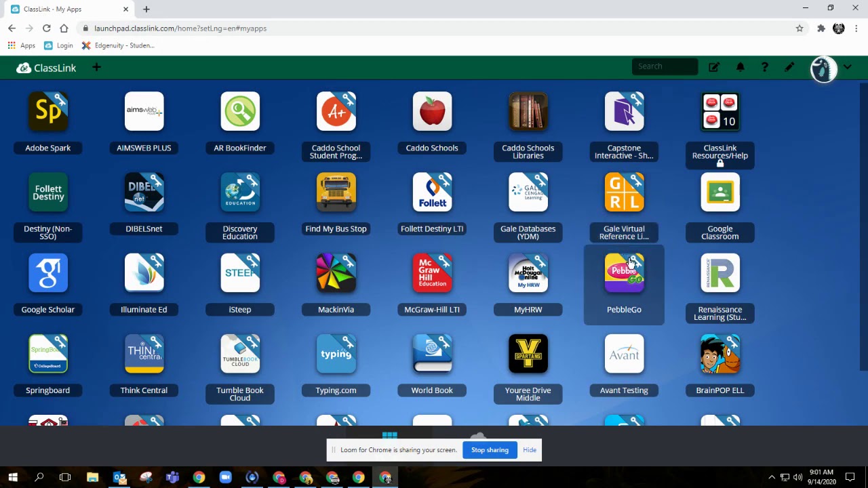Open the Windows Start menu

[13, 477]
